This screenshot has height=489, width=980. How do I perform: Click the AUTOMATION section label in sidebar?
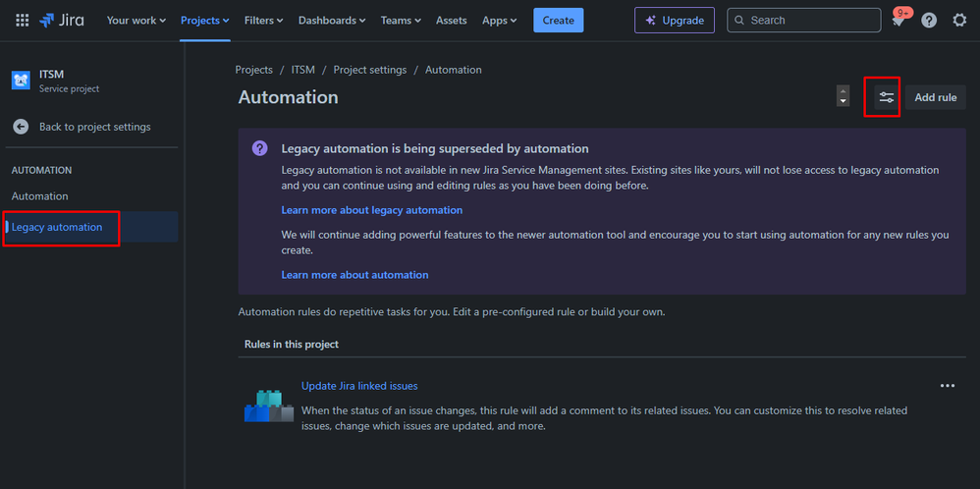coord(41,170)
